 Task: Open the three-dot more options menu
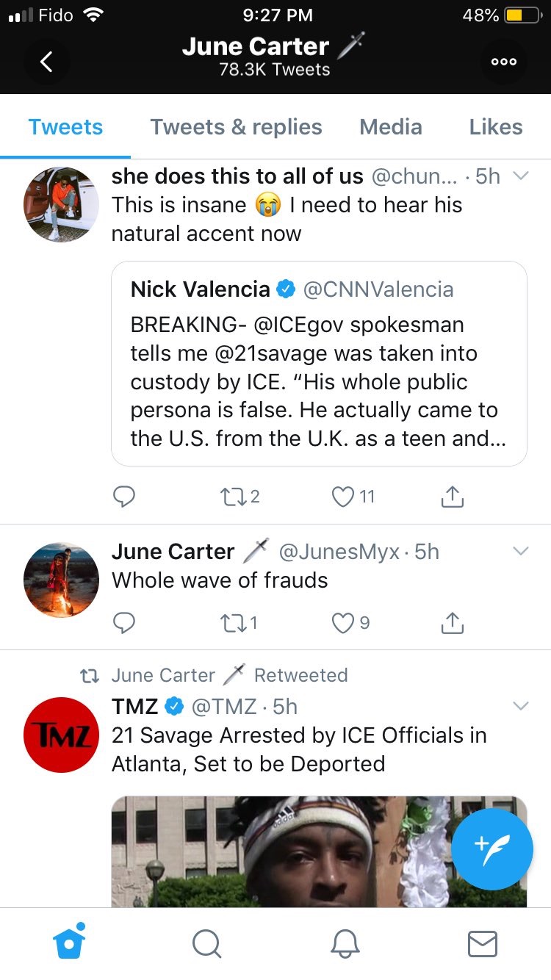pos(504,62)
